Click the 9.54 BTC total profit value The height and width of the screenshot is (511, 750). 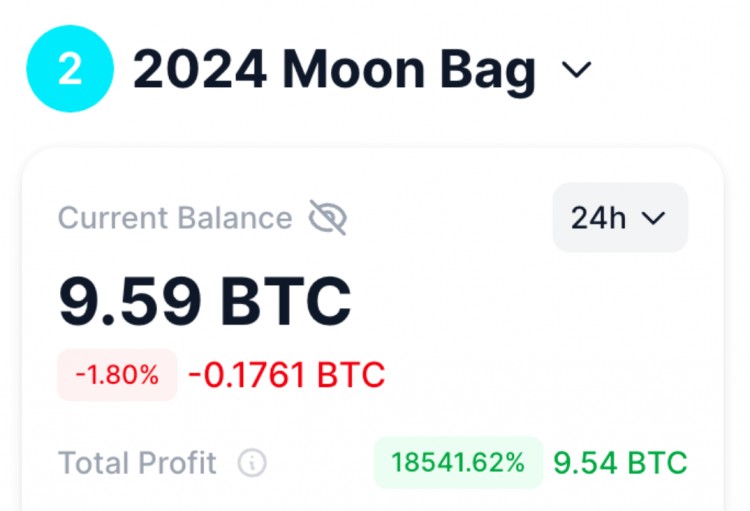tap(620, 463)
